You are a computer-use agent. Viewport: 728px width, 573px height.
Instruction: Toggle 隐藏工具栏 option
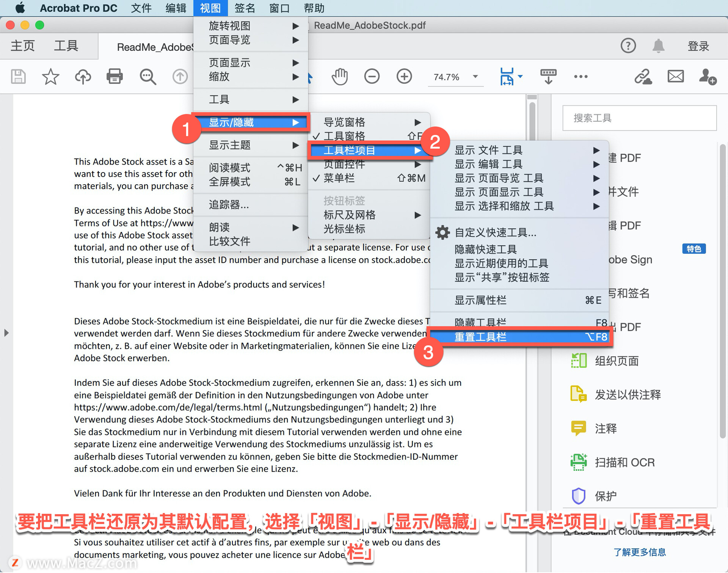click(x=519, y=322)
